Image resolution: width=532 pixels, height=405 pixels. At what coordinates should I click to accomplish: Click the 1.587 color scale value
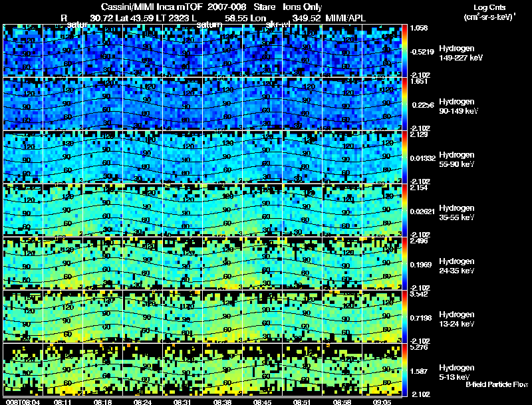419,372
